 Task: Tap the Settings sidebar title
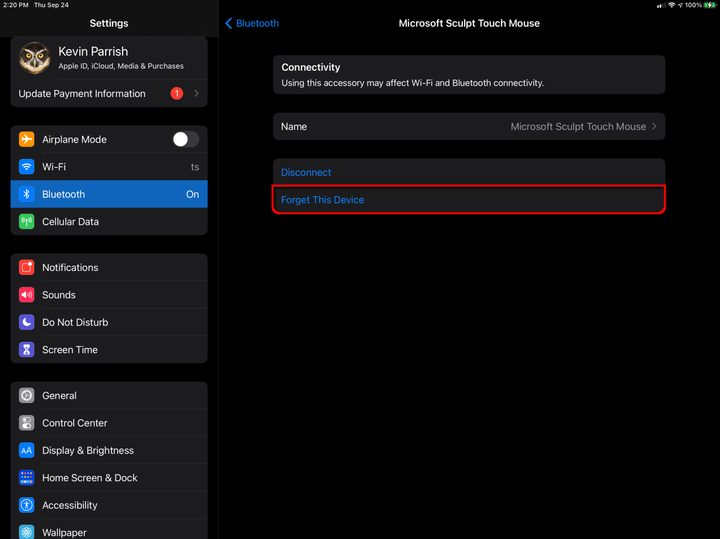click(x=109, y=23)
